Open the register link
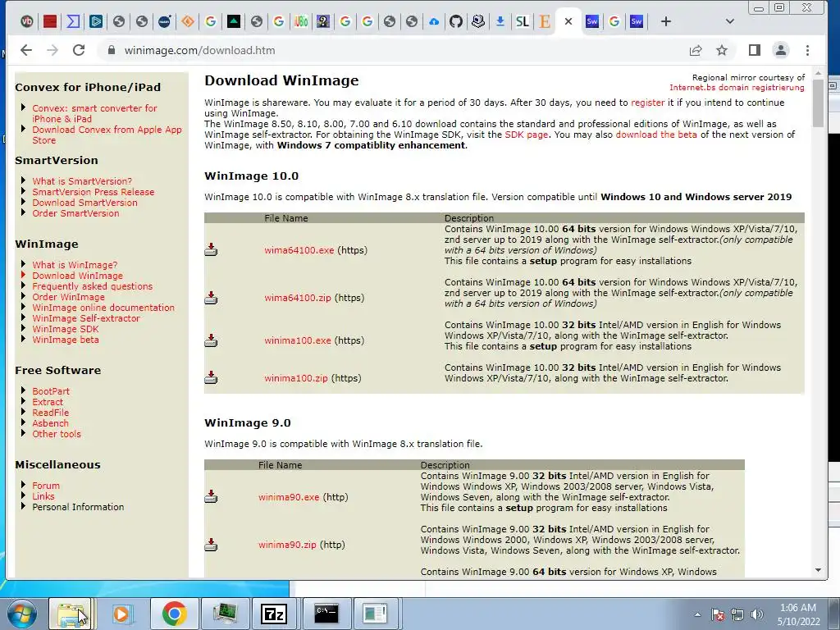840x630 pixels. pos(647,103)
